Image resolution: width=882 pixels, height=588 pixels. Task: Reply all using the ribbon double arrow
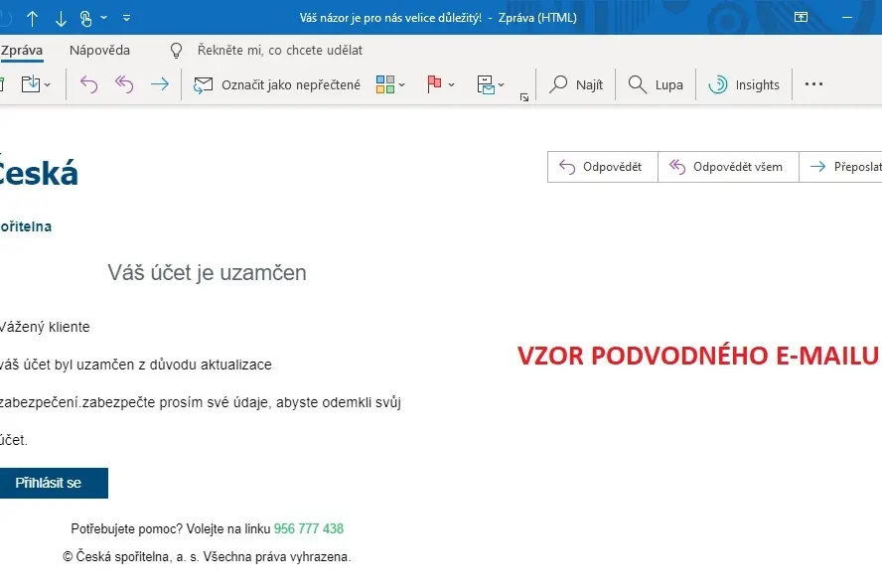[124, 84]
